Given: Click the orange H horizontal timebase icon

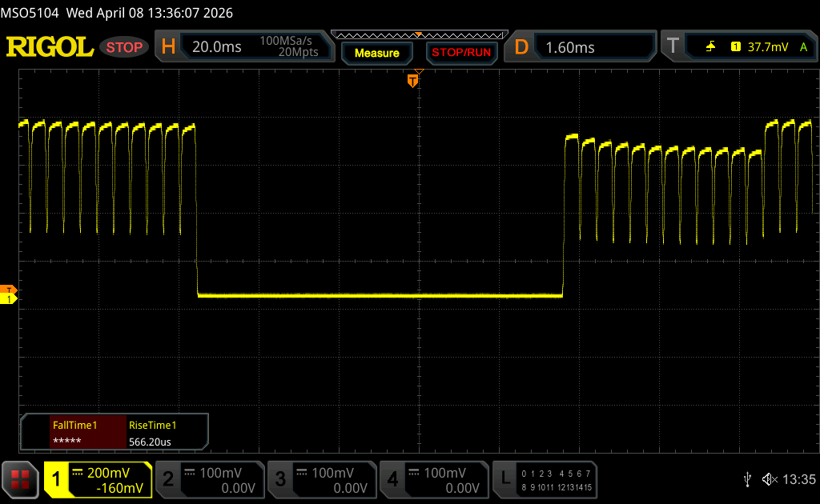Looking at the screenshot, I should point(168,47).
